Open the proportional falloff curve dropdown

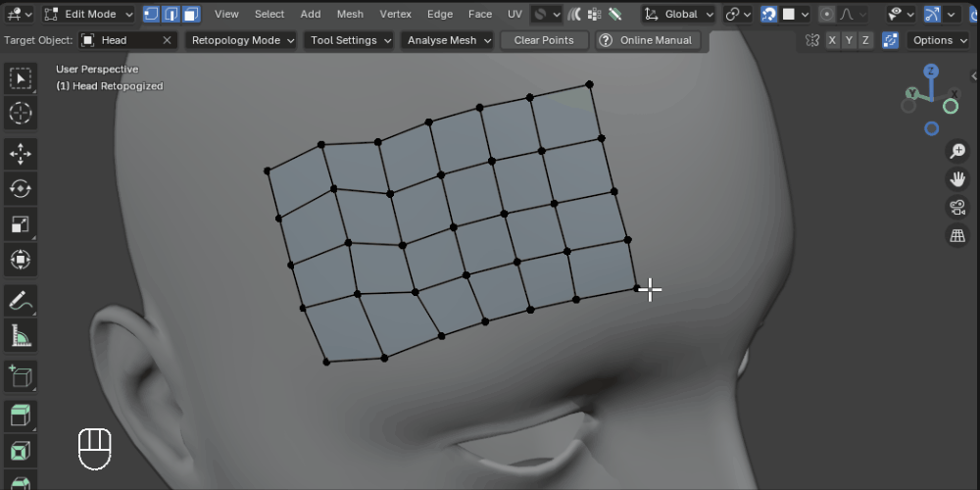coord(854,14)
